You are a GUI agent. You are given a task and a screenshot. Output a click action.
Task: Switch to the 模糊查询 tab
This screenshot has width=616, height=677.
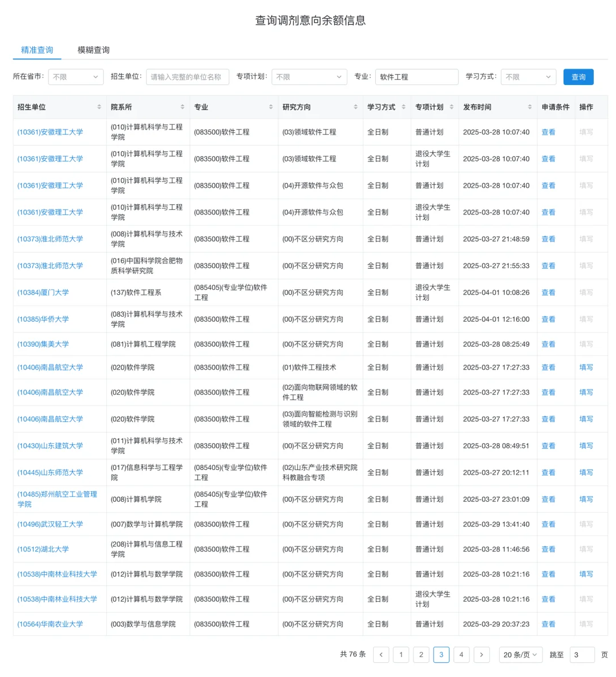point(93,50)
